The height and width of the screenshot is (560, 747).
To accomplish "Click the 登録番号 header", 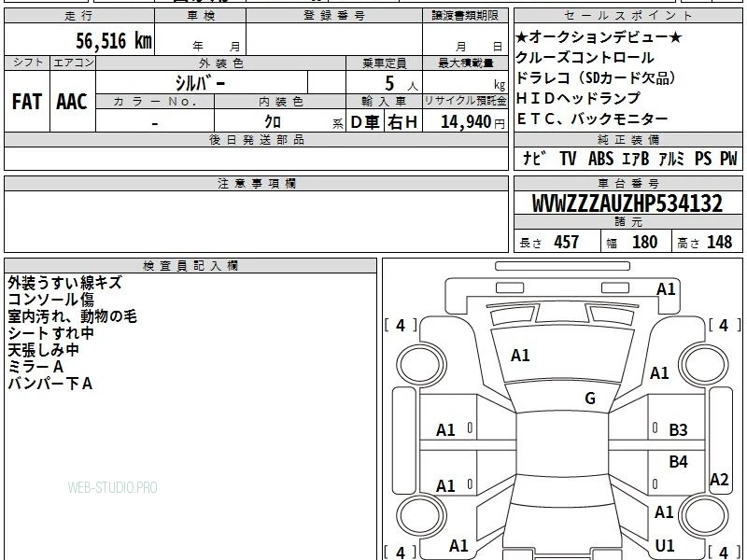I will (x=334, y=16).
